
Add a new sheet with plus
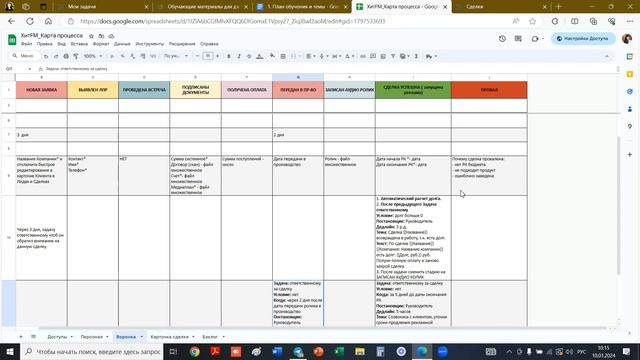click(21, 337)
